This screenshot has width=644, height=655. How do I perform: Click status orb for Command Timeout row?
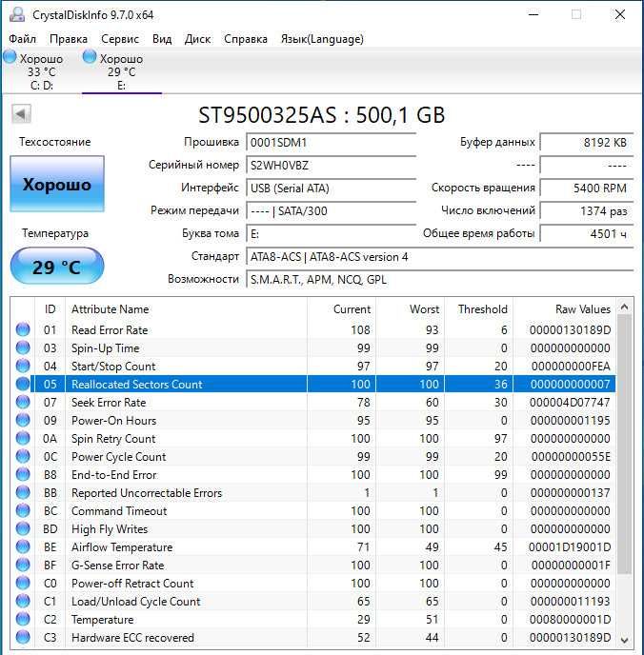pyautogui.click(x=23, y=510)
